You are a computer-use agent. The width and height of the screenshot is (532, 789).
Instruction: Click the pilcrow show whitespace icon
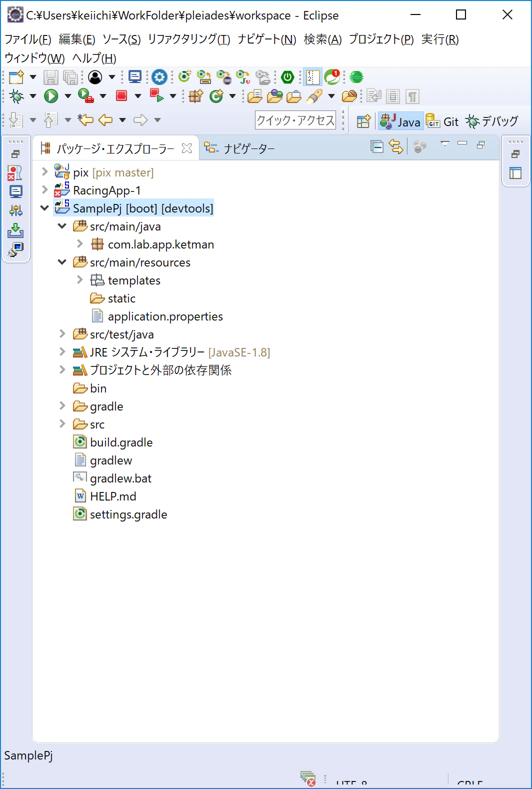412,96
